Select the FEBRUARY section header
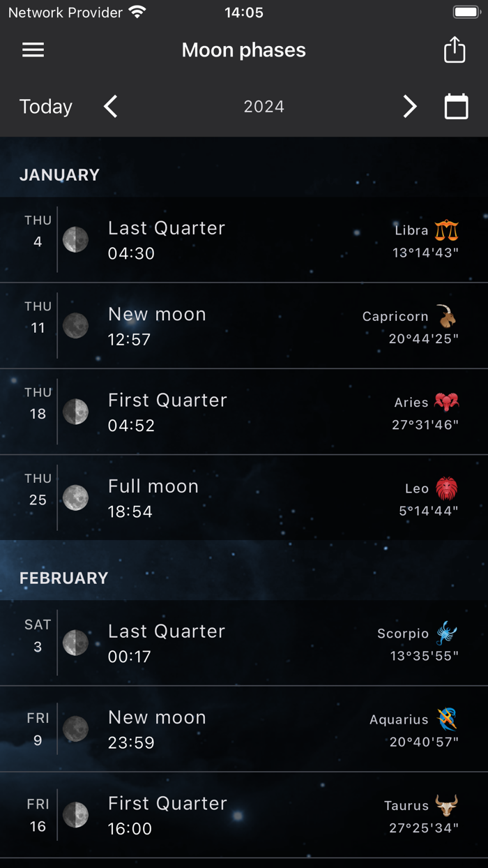Viewport: 488px width, 868px height. pyautogui.click(x=64, y=578)
